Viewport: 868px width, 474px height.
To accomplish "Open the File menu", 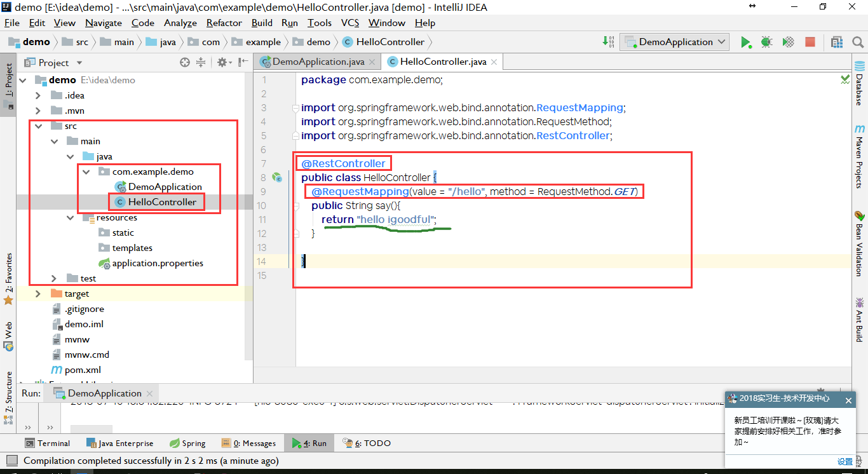I will click(12, 22).
